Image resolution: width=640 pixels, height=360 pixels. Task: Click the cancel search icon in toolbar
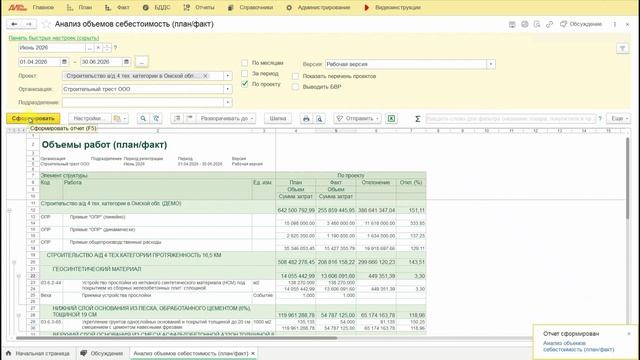[x=156, y=118]
